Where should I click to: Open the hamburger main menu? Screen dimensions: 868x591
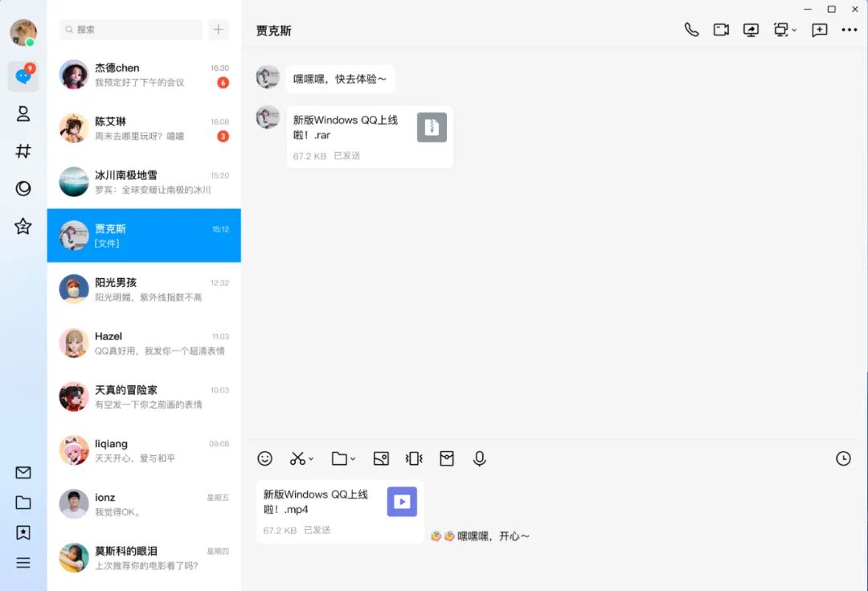(23, 563)
